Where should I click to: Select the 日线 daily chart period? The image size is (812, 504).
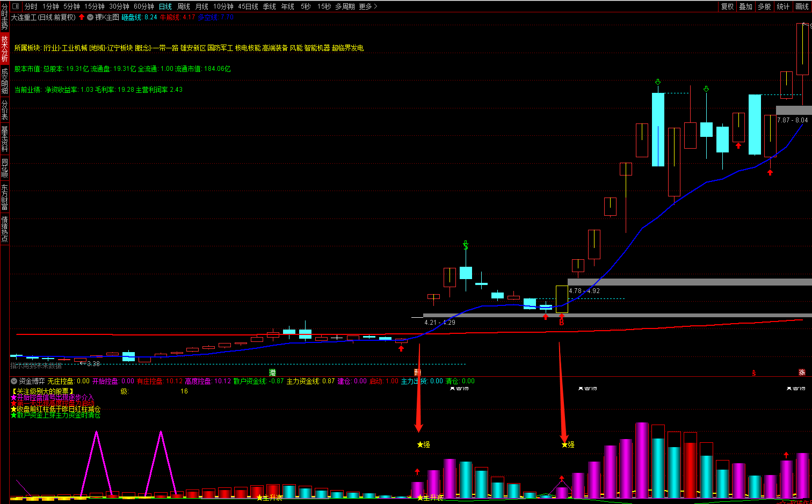click(165, 6)
